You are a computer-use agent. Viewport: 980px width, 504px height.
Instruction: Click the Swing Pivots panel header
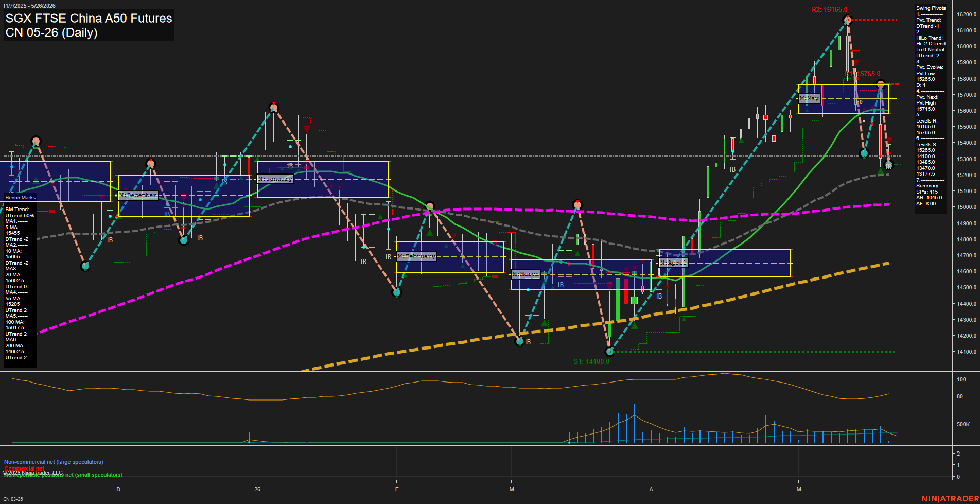[931, 8]
